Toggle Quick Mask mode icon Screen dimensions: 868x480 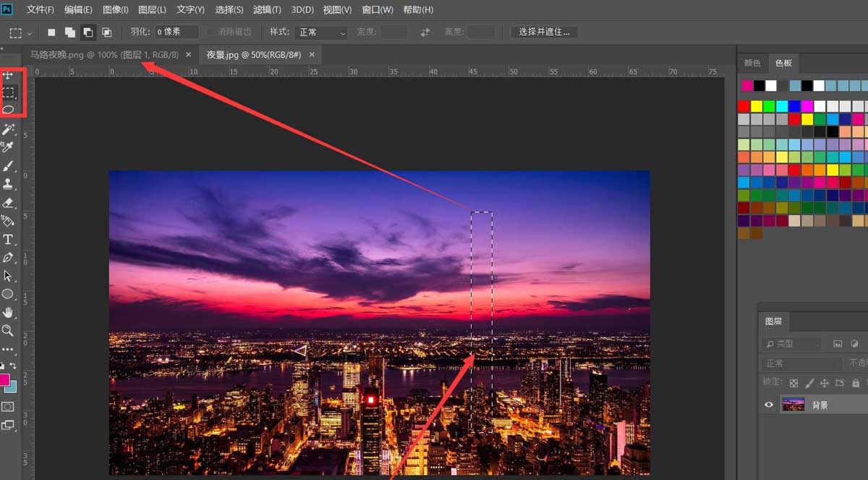point(8,406)
